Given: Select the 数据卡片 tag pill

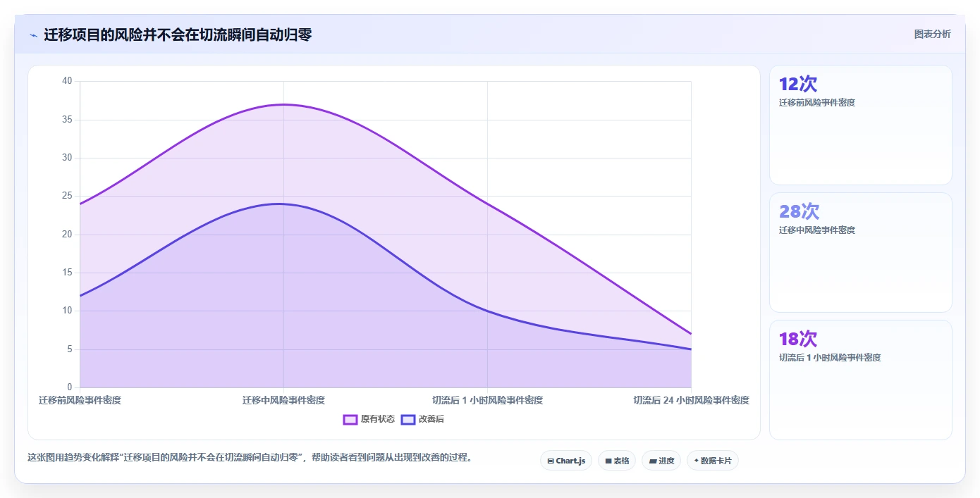Looking at the screenshot, I should pos(713,461).
